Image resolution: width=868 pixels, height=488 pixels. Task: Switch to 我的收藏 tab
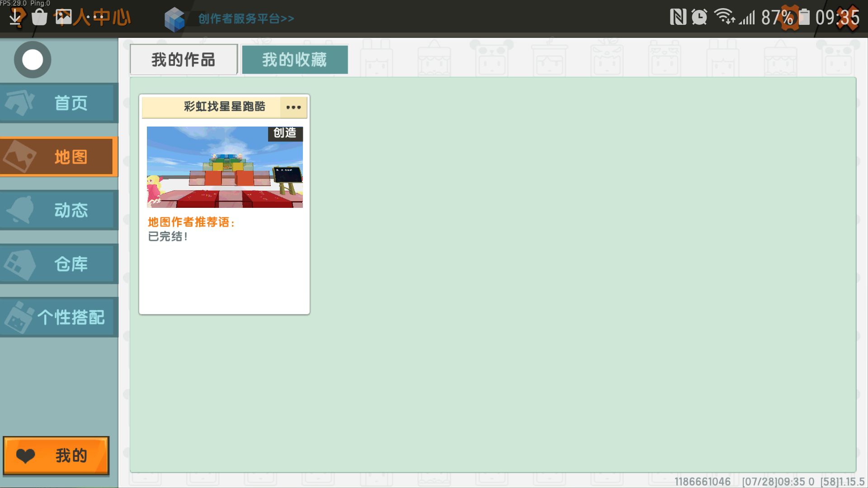[295, 60]
